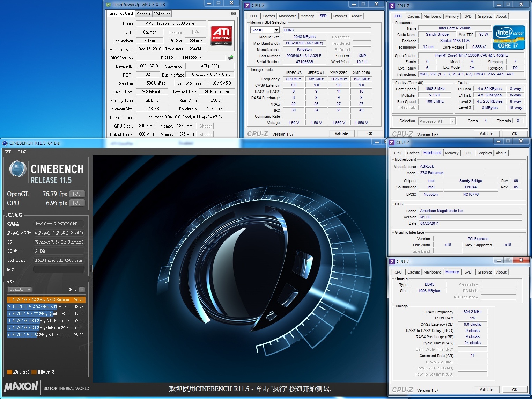This screenshot has height=399, width=532.
Task: Open SPD tab in the Memory CPU-Z window
Action: 468,272
